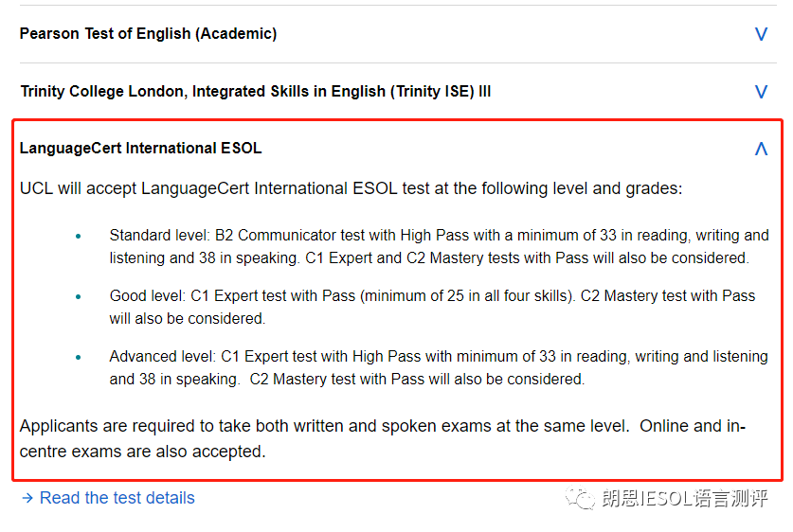
Task: Click the 朗思IESOL语言测评 watermark text
Action: pos(685,498)
